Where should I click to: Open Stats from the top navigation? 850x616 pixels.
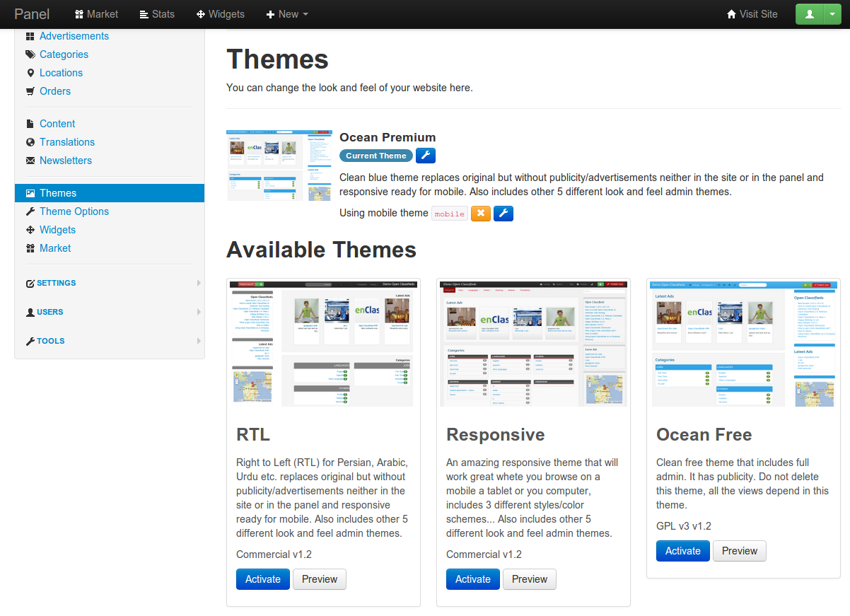coord(157,14)
